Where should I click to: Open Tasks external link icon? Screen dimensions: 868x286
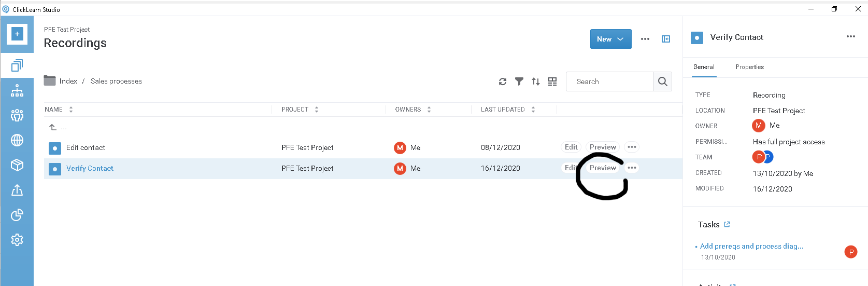pyautogui.click(x=727, y=224)
